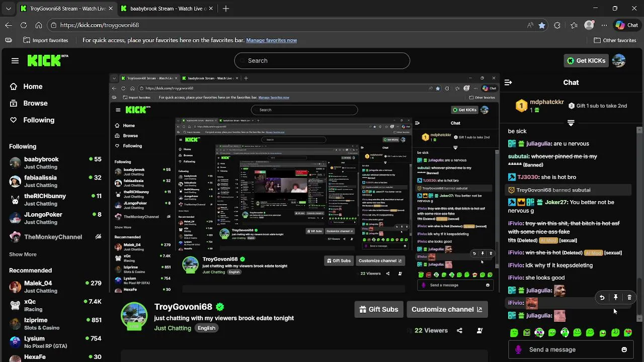Pin iFivio's hovered chat message

[615, 298]
